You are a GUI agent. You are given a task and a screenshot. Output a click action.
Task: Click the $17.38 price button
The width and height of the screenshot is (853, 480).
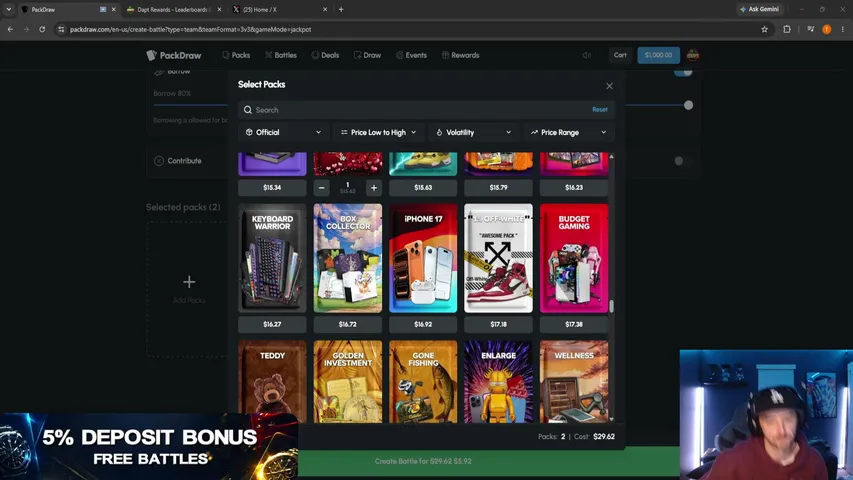click(574, 324)
